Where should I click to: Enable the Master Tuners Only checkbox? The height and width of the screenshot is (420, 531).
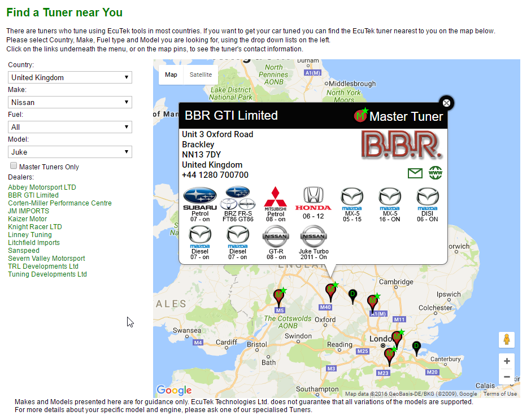pos(14,166)
